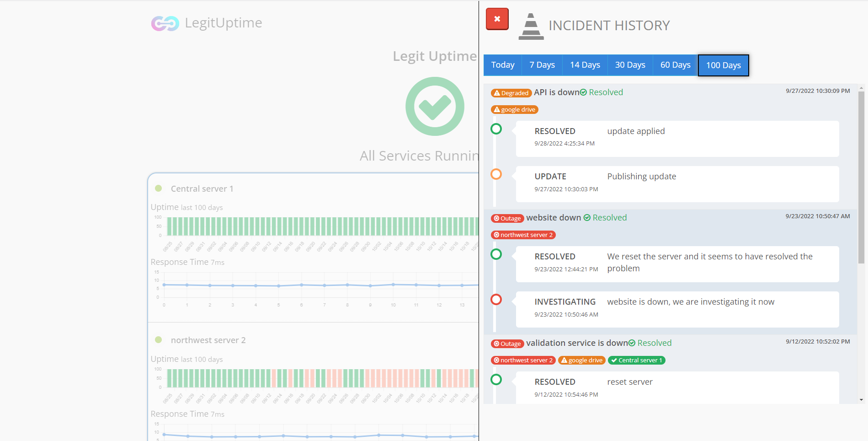Click the LegitUptime chain logo icon
The image size is (868, 441).
pos(165,23)
